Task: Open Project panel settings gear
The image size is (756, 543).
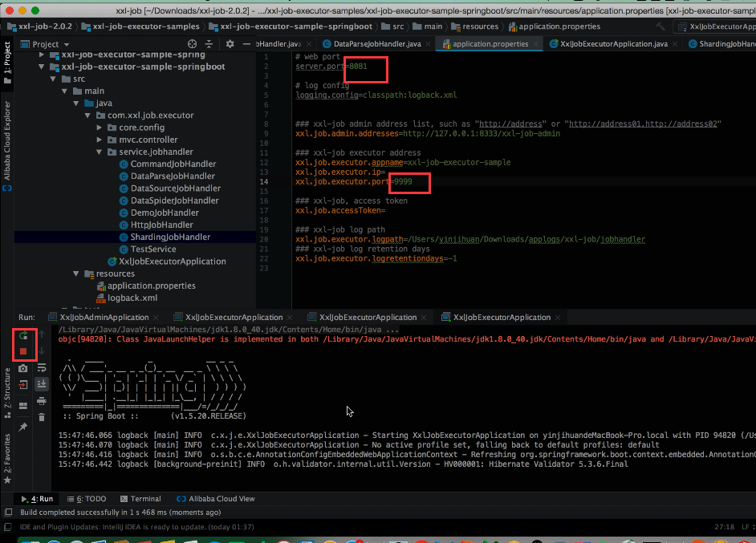Action: point(230,44)
